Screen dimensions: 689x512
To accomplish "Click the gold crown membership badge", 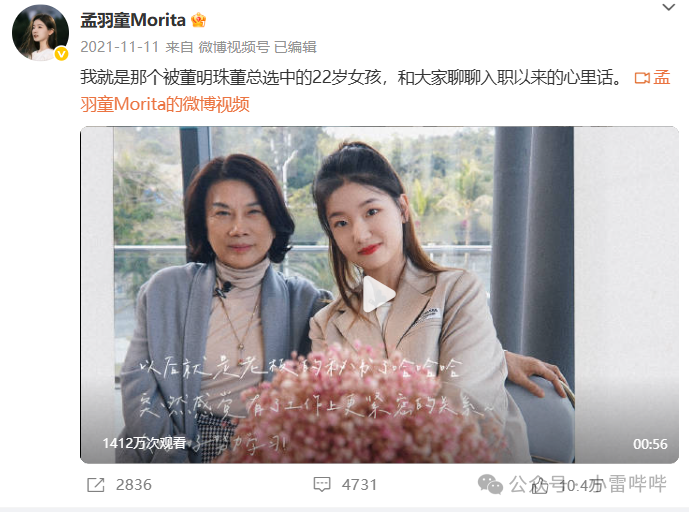I will 199,20.
